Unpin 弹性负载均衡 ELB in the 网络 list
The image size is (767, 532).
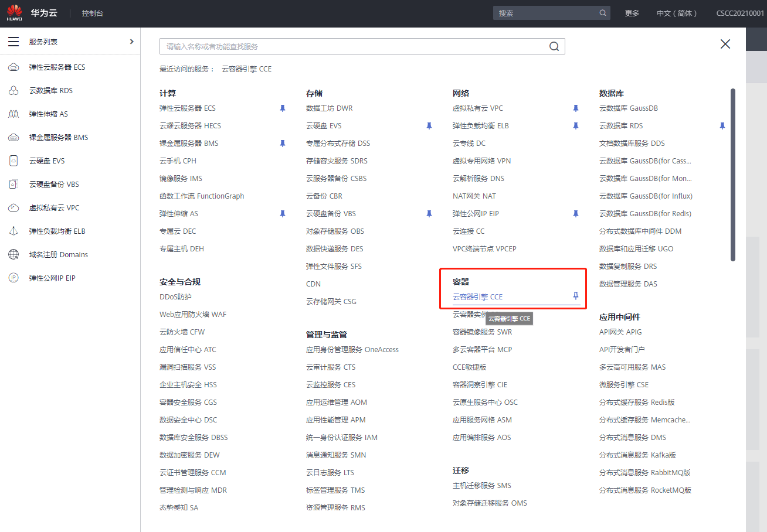click(576, 126)
